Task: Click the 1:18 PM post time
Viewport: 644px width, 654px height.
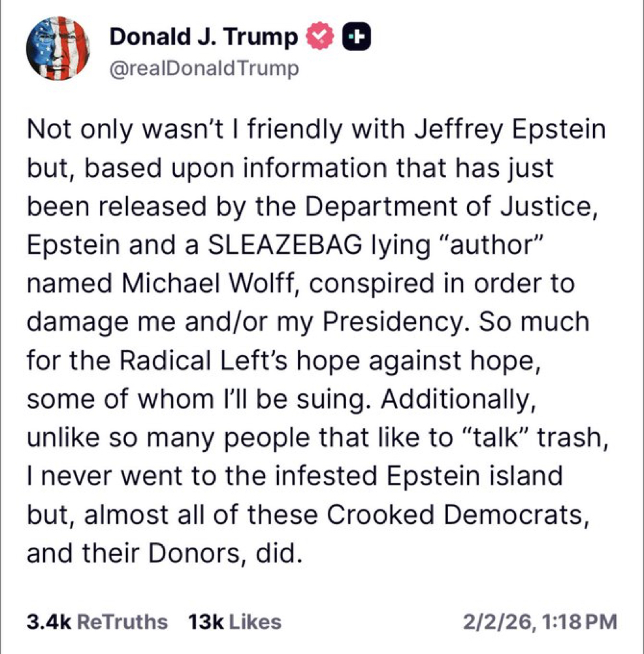Action: click(x=577, y=621)
